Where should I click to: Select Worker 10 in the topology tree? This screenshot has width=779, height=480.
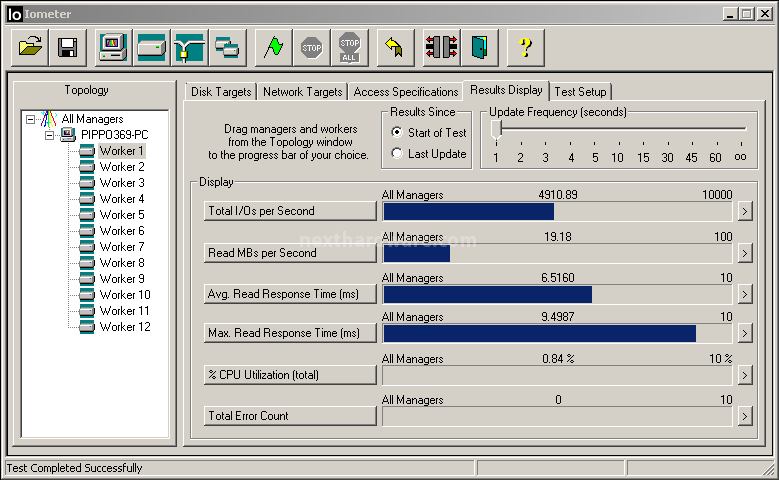tap(125, 295)
